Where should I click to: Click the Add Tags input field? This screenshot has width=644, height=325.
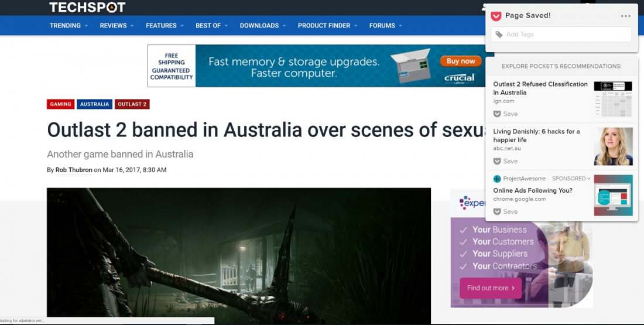tap(561, 35)
